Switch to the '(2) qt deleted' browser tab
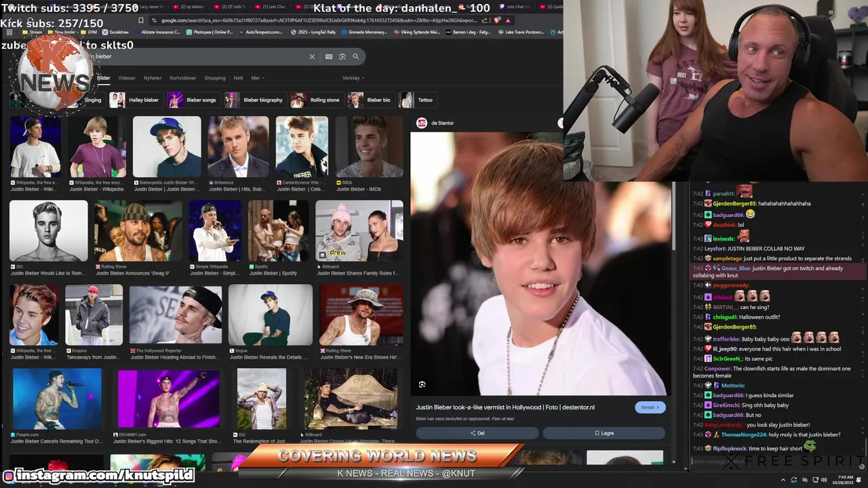This screenshot has width=868, height=488. 189,7
